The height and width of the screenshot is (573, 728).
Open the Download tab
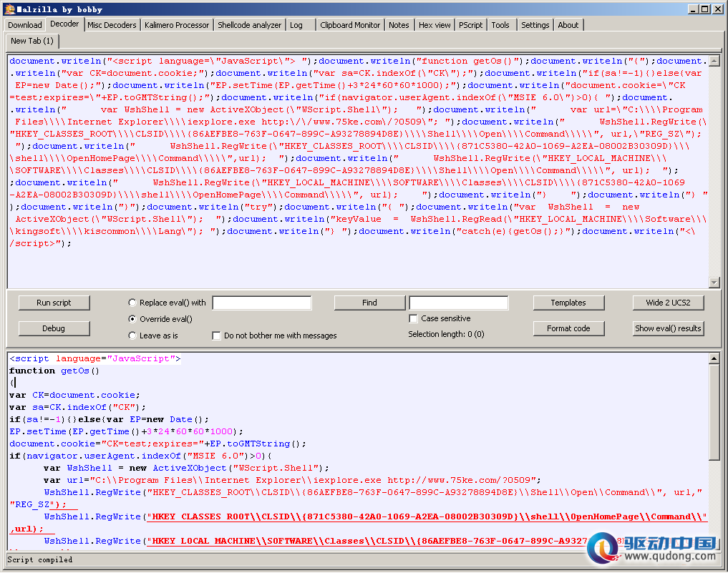pos(24,25)
